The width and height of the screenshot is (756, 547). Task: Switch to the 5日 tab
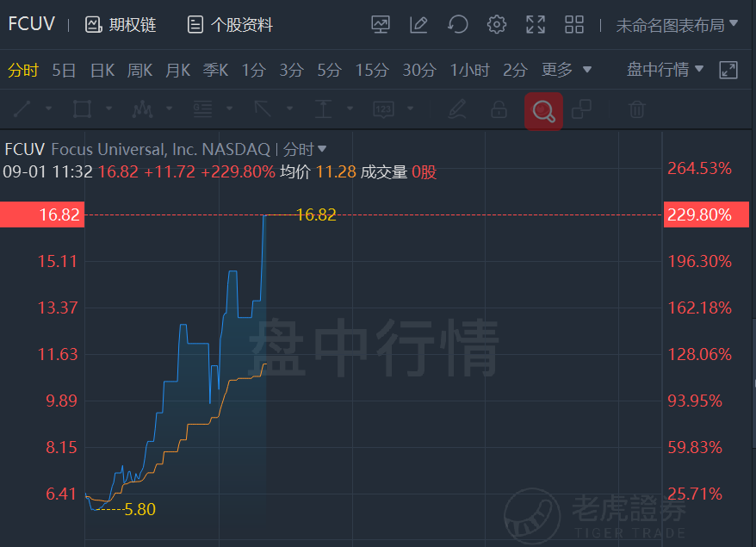pyautogui.click(x=64, y=71)
